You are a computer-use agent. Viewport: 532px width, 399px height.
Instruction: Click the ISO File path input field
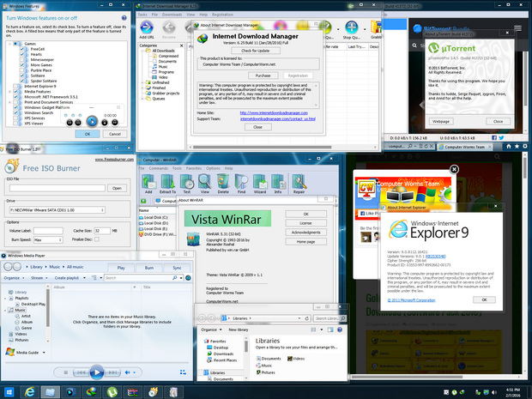point(57,188)
